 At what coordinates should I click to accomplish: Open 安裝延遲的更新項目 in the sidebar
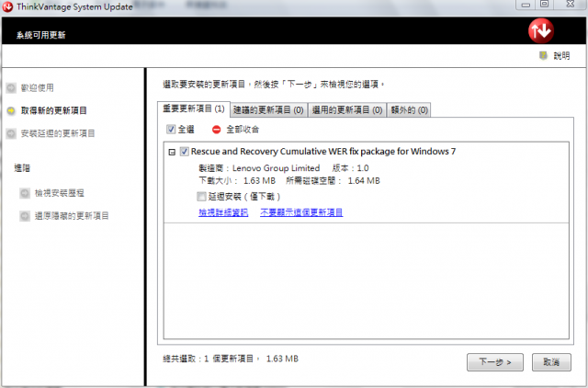pyautogui.click(x=57, y=133)
